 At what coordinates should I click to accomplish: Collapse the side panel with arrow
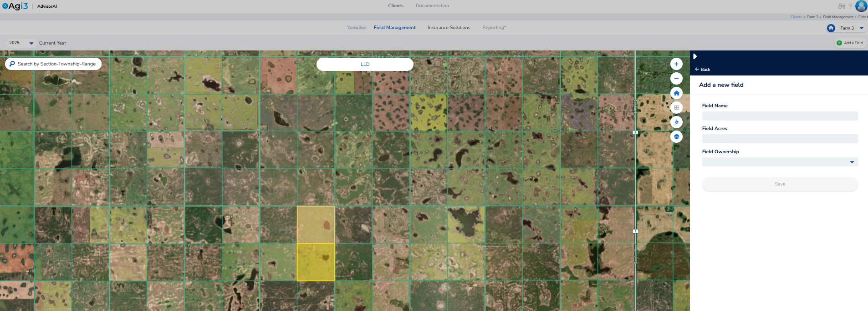[x=695, y=56]
